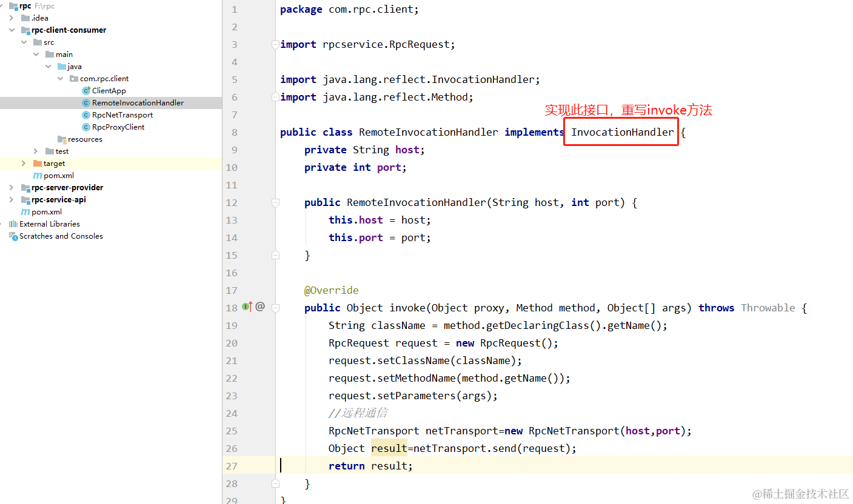Click the RpcProxyClient class icon
The image size is (853, 504).
(86, 127)
